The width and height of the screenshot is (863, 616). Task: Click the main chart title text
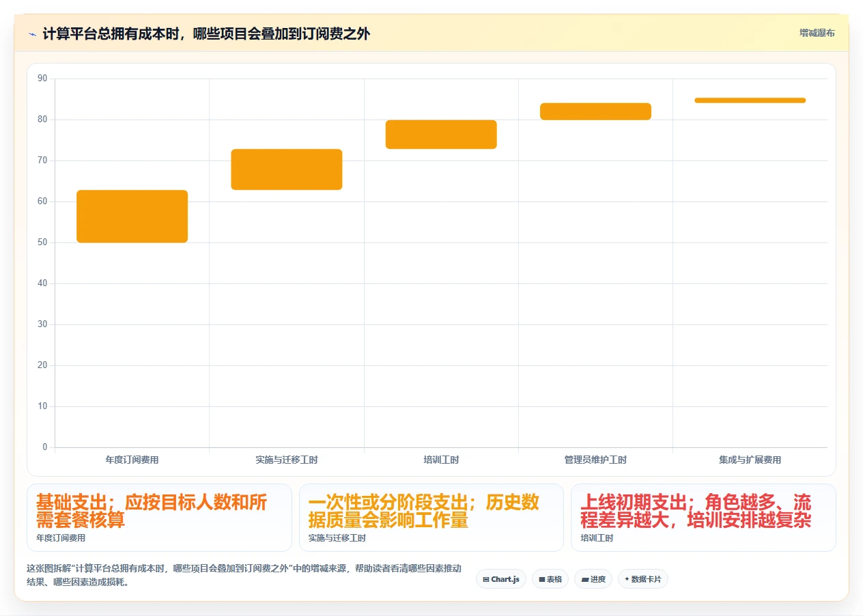(206, 33)
